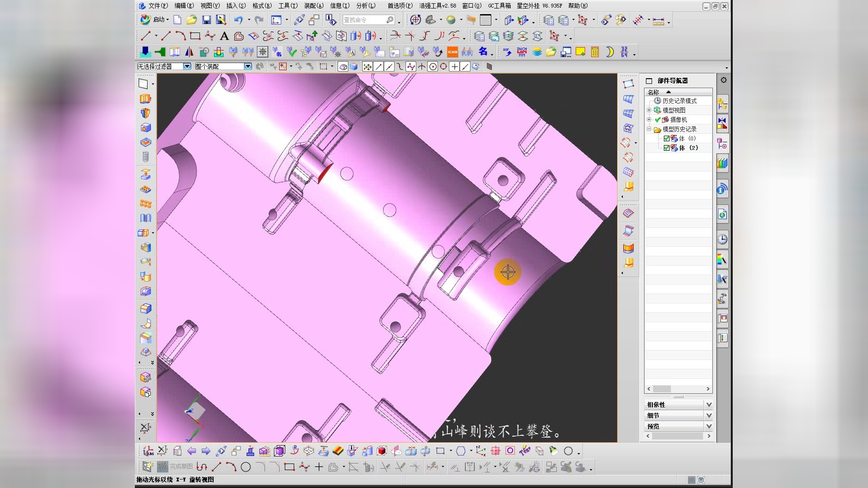The image size is (868, 488).
Task: Toggle Existing Point snap option
Action: coord(455,66)
